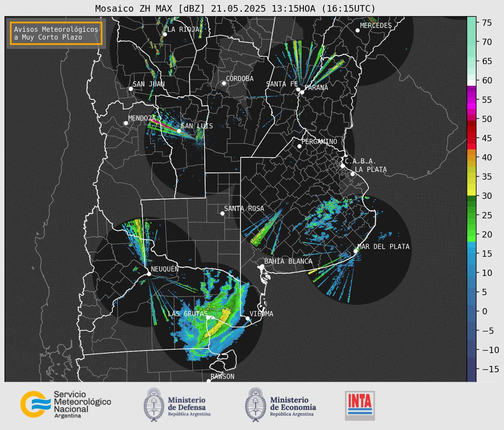
Task: Select the Rawson city marker
Action: coord(209,381)
